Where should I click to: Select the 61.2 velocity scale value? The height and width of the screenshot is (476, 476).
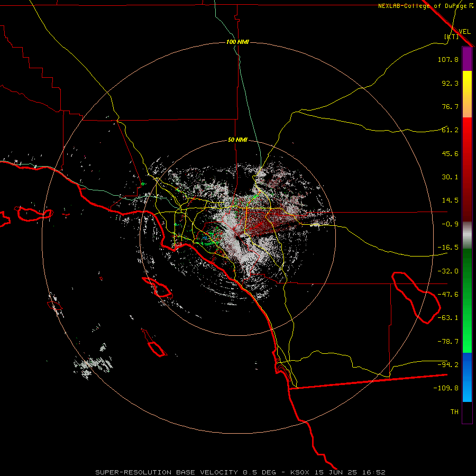450,130
